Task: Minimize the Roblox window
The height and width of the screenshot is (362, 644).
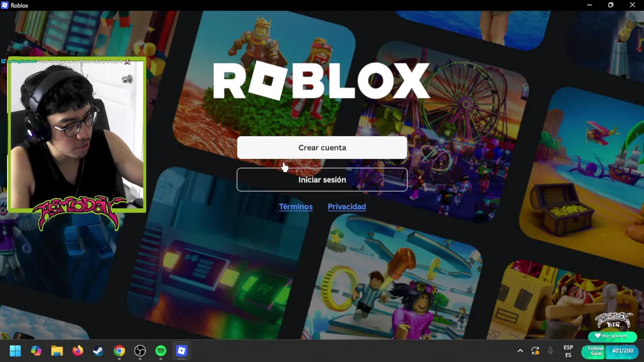Action: [589, 5]
